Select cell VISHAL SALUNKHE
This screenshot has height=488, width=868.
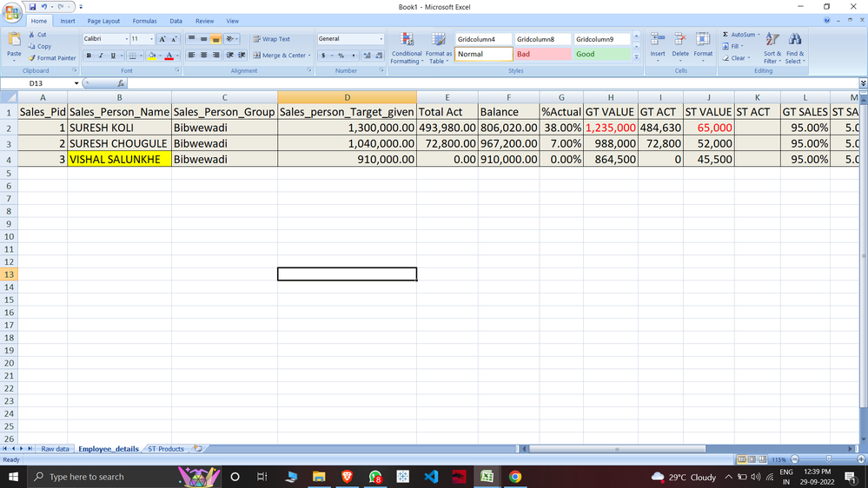pyautogui.click(x=120, y=160)
